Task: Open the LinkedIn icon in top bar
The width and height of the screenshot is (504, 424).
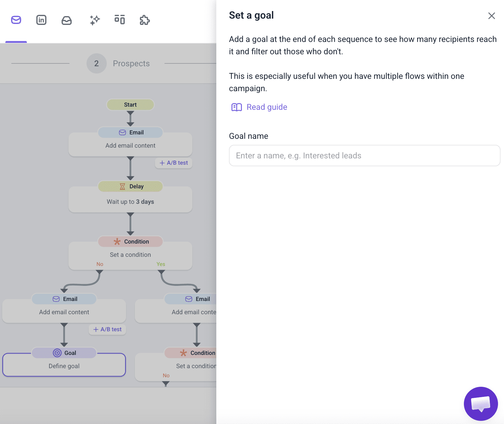Action: tap(41, 20)
